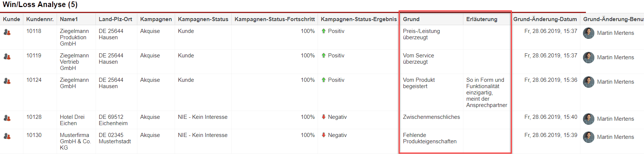644x154 pixels.
Task: Click green Positiv arrow in row 10118
Action: coord(324,31)
